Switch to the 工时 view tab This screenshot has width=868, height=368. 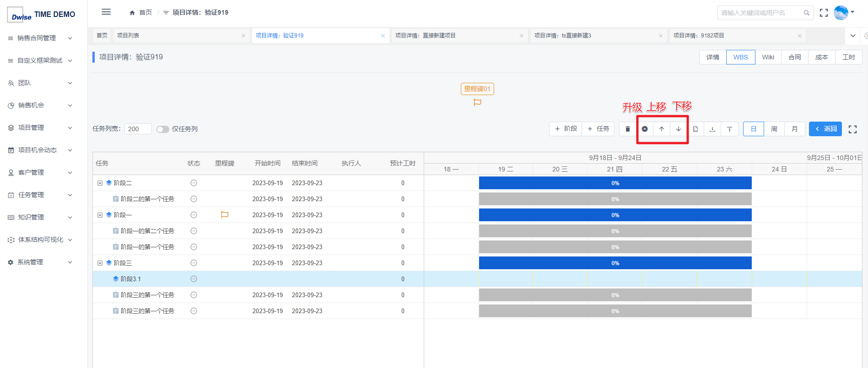[x=849, y=57]
